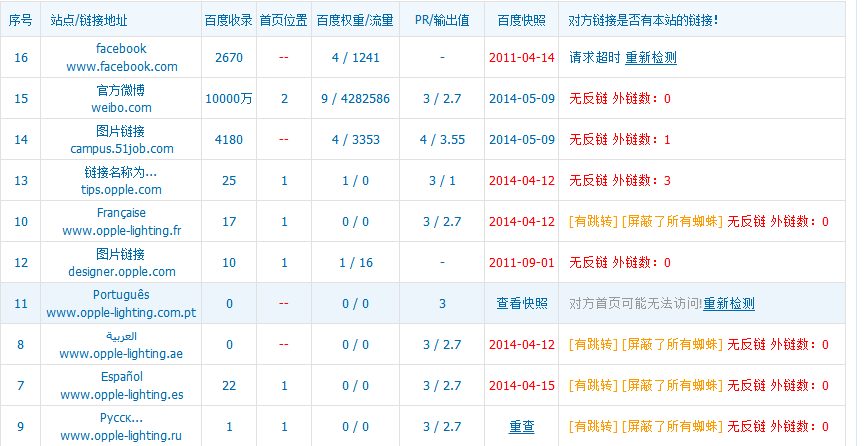Open campus.51job.com link
868x446 pixels.
coord(121,149)
